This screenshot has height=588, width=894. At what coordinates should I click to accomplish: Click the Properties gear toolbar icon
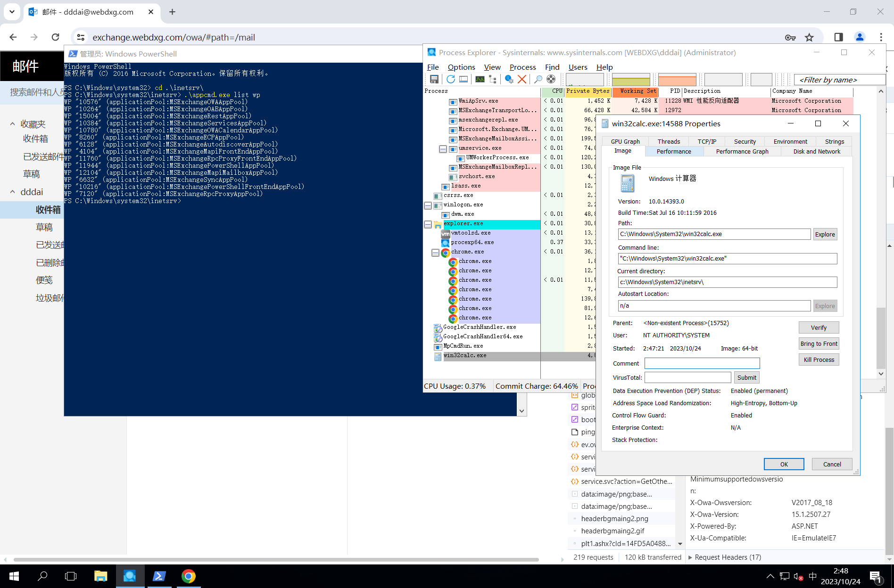509,79
